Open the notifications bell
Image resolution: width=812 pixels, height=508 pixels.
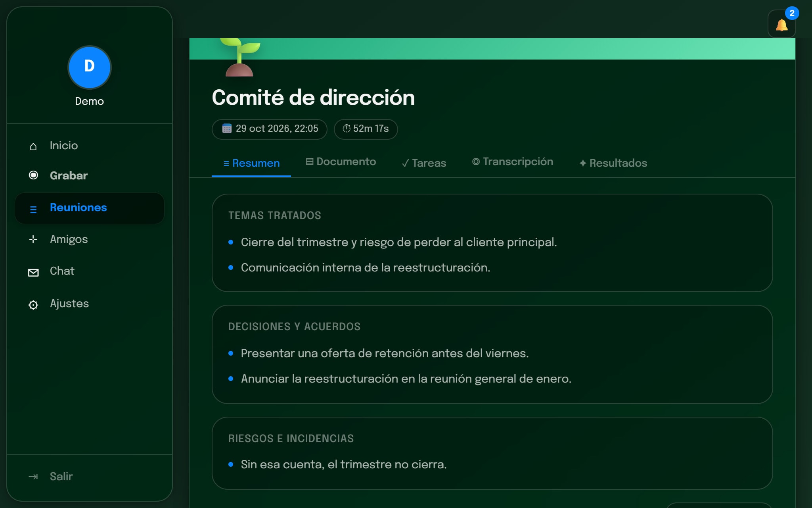(x=781, y=24)
